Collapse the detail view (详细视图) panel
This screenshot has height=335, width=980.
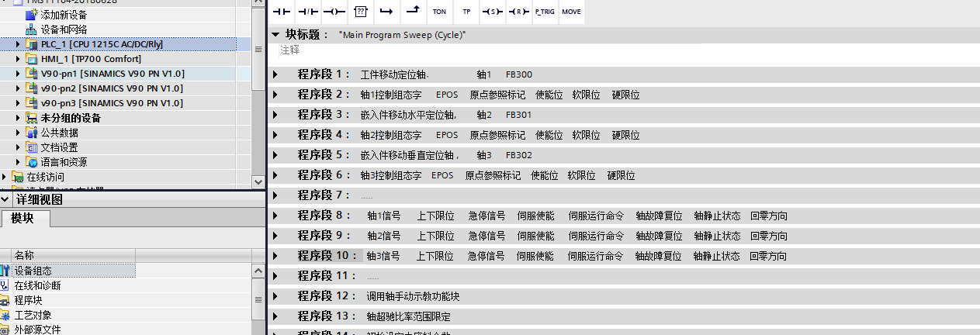(7, 200)
